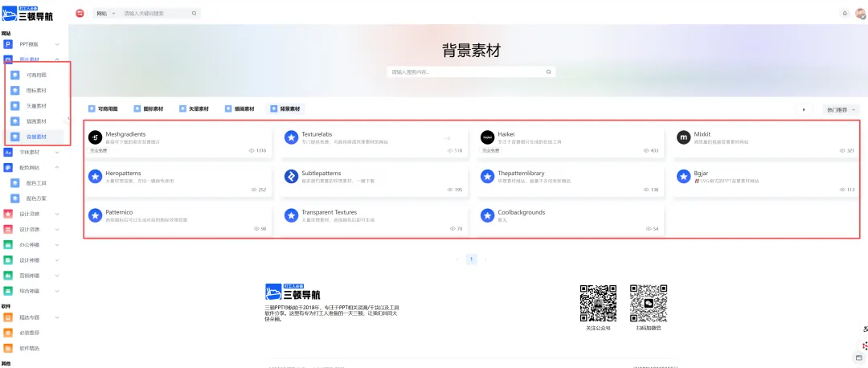Select 背景素材 in the sidebar submenu
868x368 pixels.
pyautogui.click(x=36, y=137)
